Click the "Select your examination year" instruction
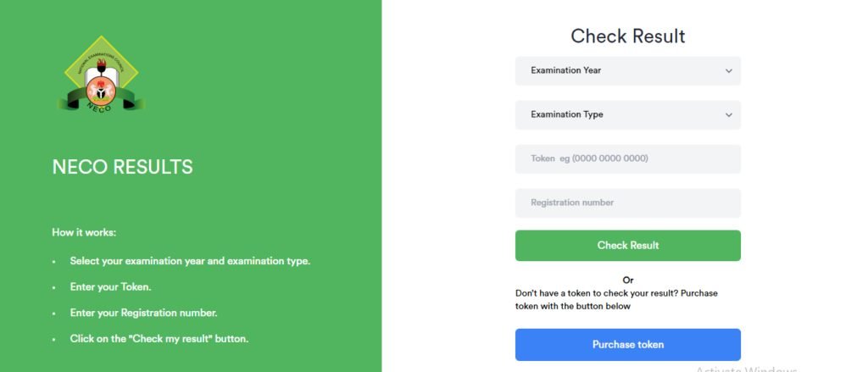 [190, 261]
